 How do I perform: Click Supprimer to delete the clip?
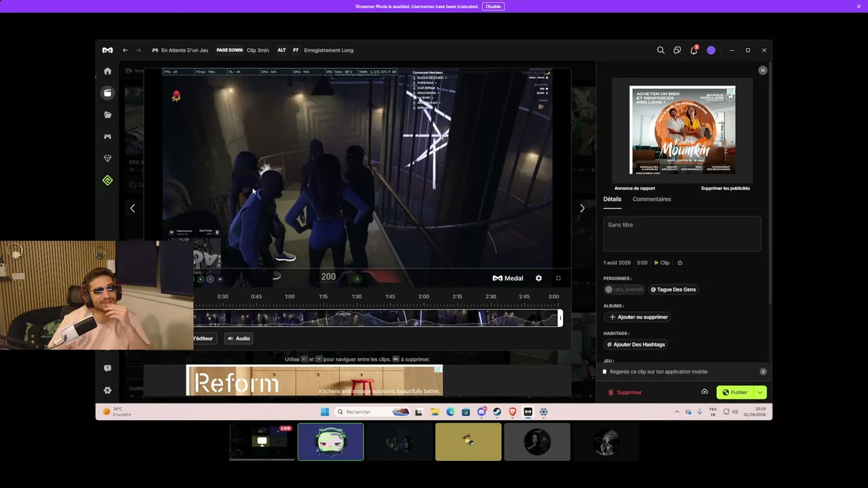click(625, 392)
